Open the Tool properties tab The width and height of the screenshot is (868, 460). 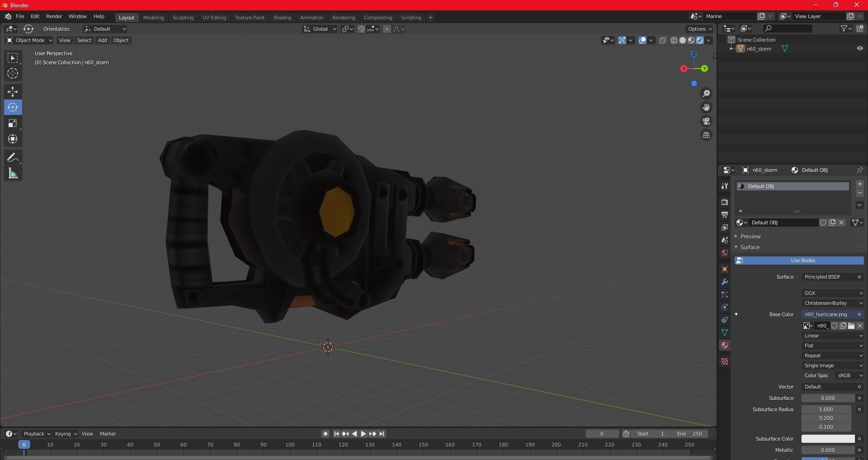(x=725, y=186)
